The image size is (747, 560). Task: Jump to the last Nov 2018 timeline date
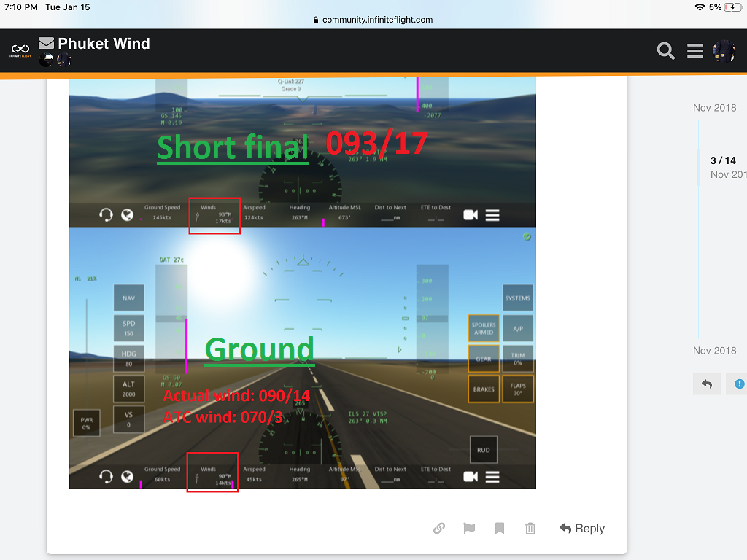coord(715,351)
